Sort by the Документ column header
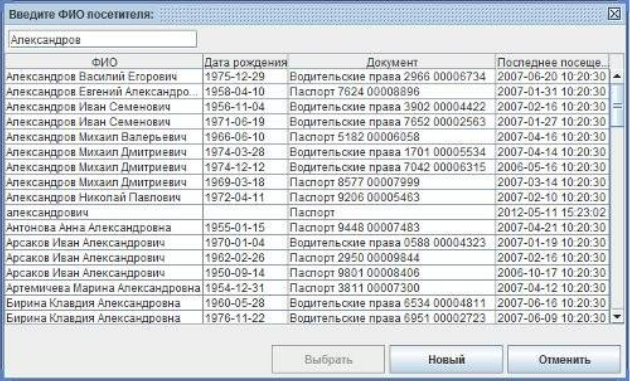The height and width of the screenshot is (381, 630). click(x=392, y=62)
